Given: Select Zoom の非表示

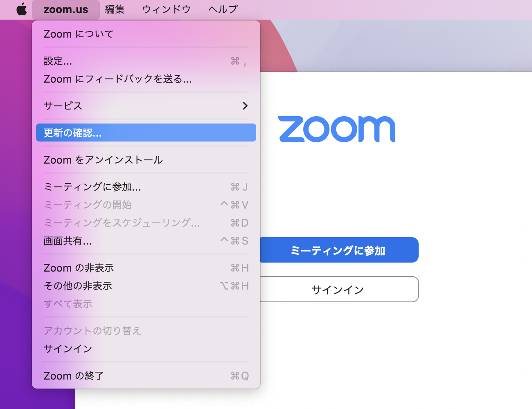Looking at the screenshot, I should tap(146, 268).
